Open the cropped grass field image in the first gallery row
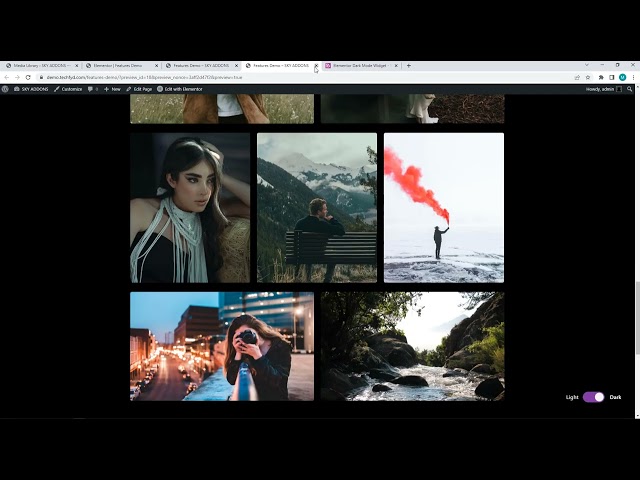 click(222, 109)
